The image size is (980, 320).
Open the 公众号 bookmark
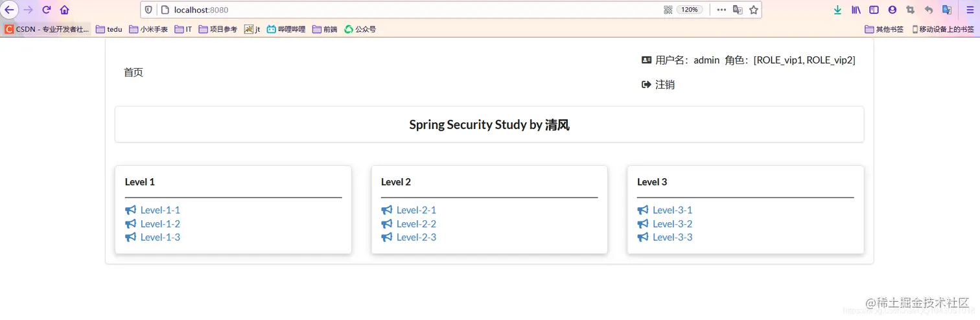tap(360, 29)
